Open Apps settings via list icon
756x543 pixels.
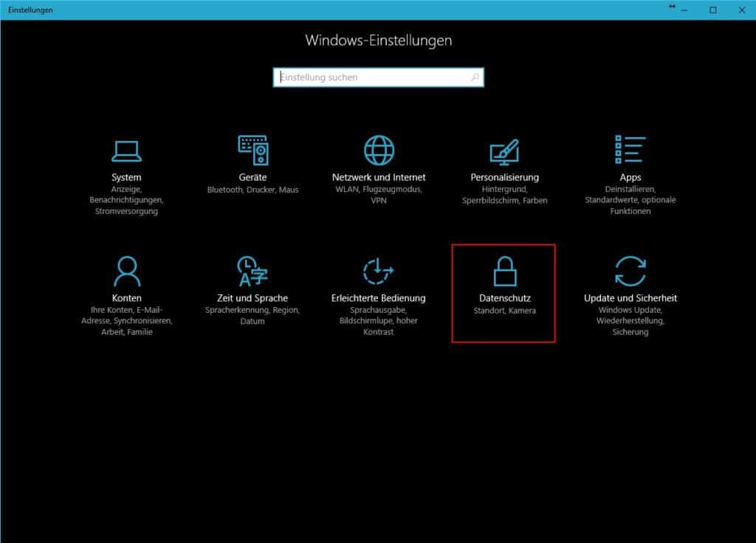(x=630, y=150)
